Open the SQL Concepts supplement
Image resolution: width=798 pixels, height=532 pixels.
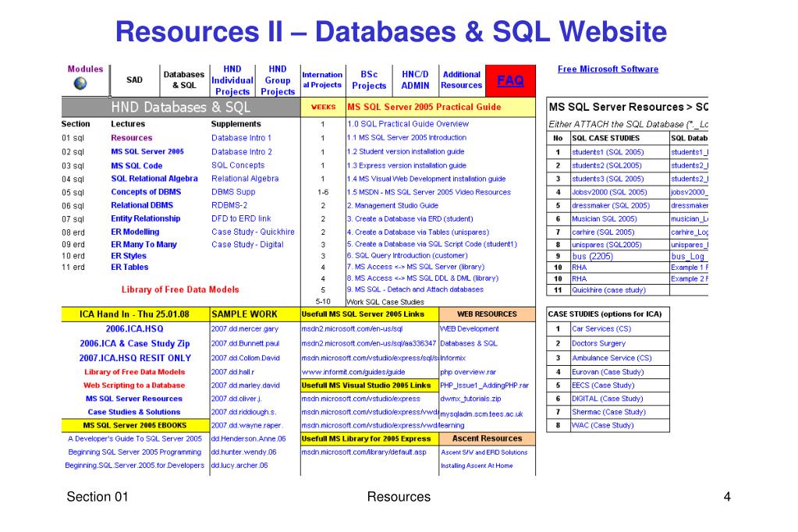coord(238,165)
